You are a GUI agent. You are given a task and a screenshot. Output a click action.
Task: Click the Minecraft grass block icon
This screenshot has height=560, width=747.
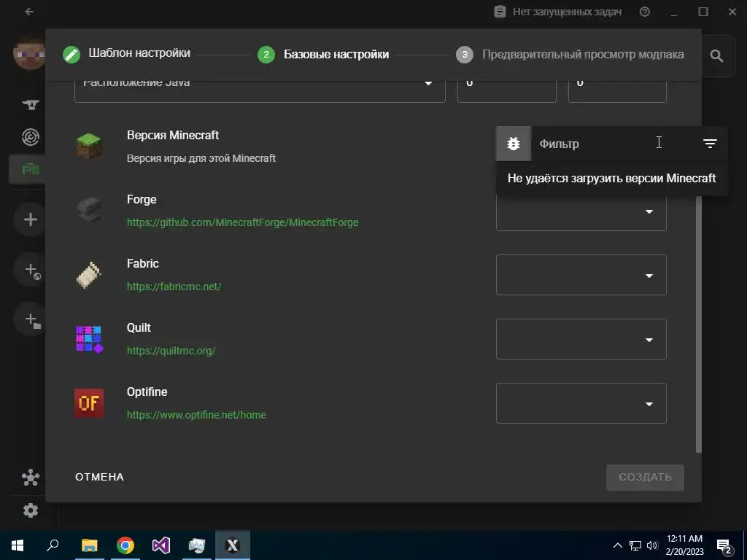tap(88, 146)
